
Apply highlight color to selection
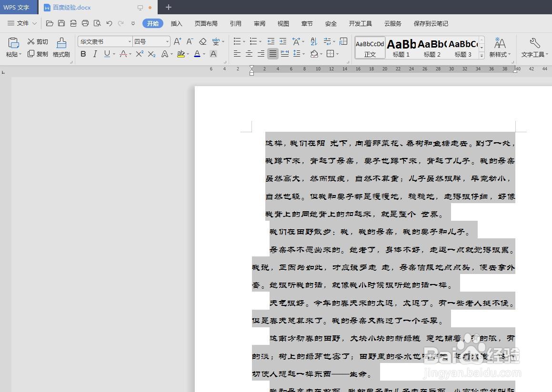coord(181,54)
